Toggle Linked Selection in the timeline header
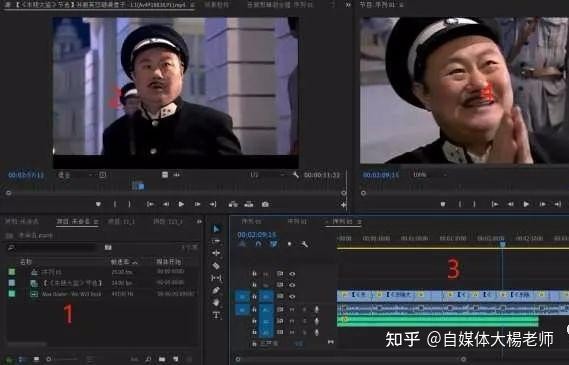The height and width of the screenshot is (365, 569). (x=274, y=244)
